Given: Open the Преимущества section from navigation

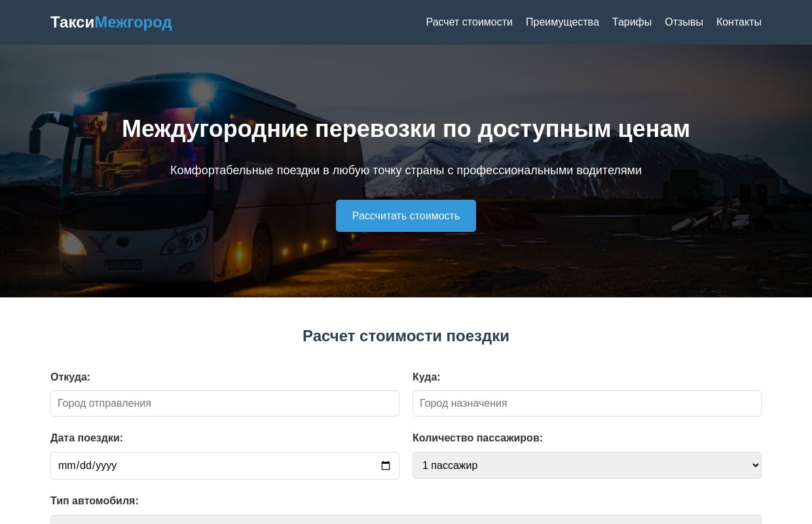Looking at the screenshot, I should pos(562,22).
